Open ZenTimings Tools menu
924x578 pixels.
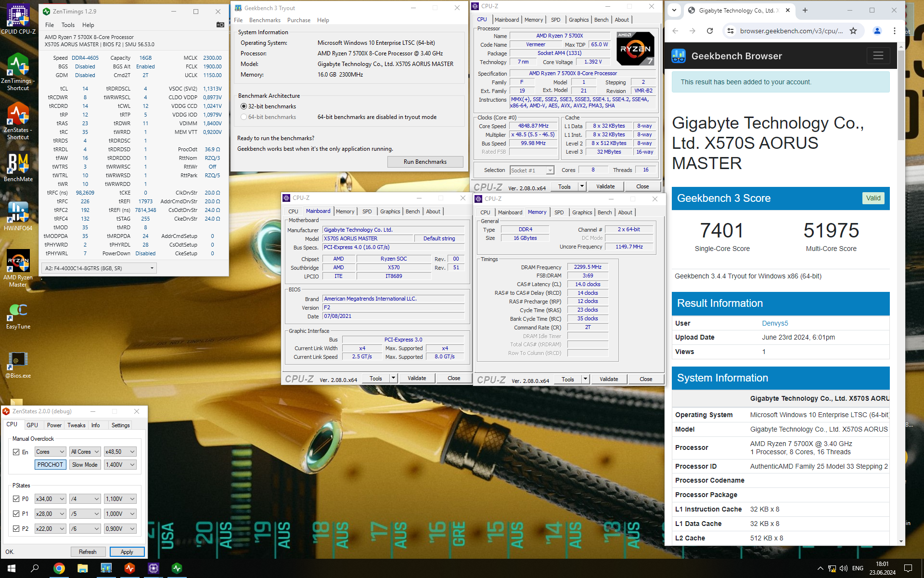click(x=68, y=25)
